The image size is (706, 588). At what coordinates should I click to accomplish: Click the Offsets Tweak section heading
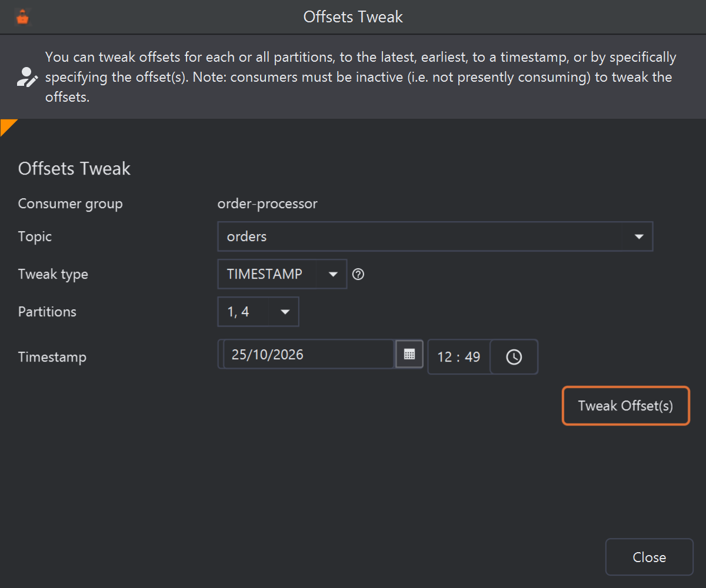(74, 169)
